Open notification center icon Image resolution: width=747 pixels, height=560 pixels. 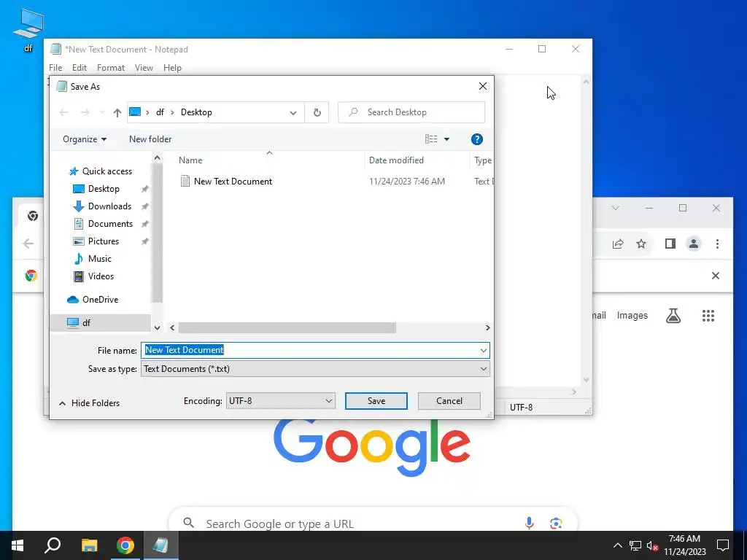(723, 545)
